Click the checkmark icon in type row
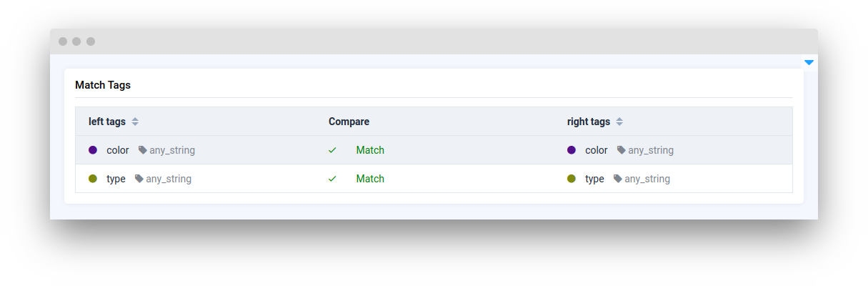This screenshot has width=868, height=291. (x=332, y=179)
